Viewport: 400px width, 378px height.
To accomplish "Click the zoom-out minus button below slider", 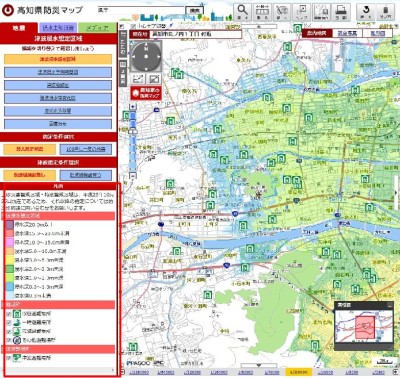I will tap(133, 176).
